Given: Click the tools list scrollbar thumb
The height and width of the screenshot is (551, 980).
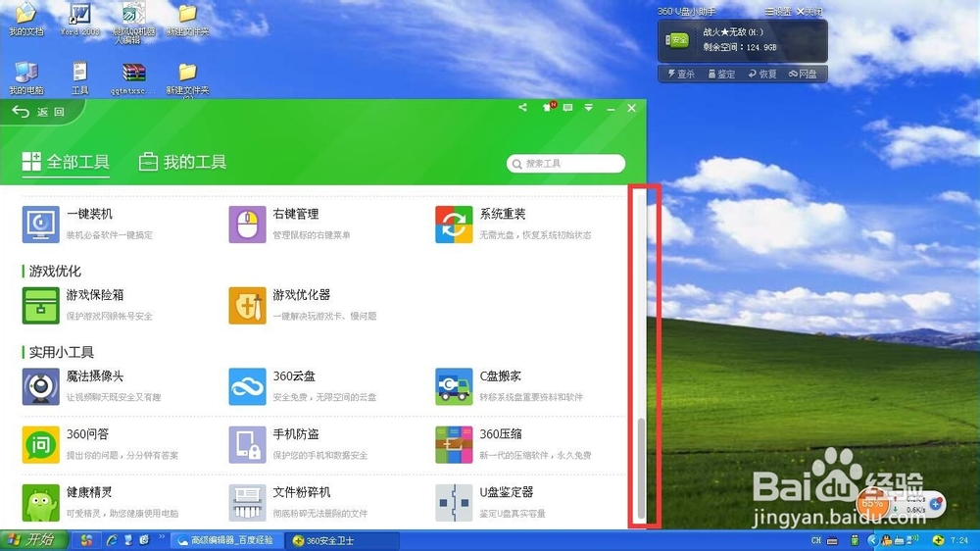Looking at the screenshot, I should (x=641, y=468).
